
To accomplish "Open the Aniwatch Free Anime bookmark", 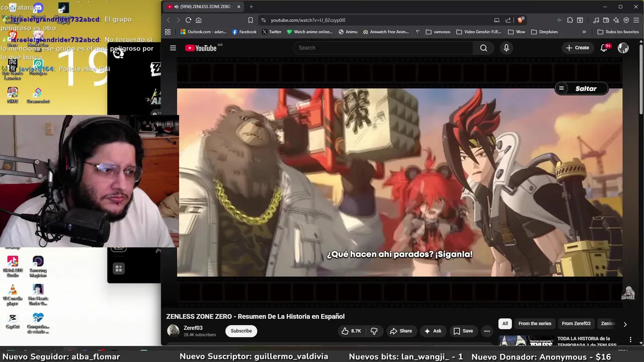I will pyautogui.click(x=386, y=32).
